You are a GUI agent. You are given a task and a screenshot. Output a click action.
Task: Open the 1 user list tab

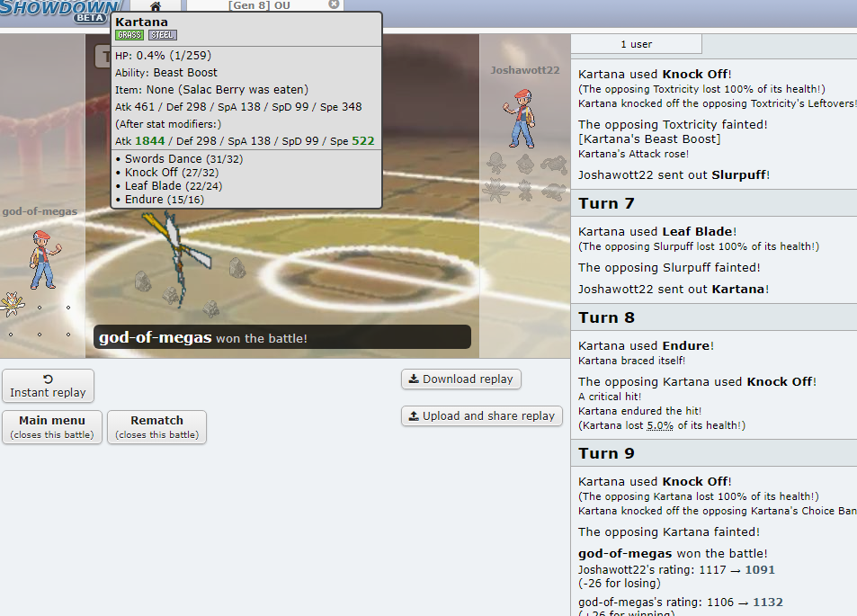(636, 44)
